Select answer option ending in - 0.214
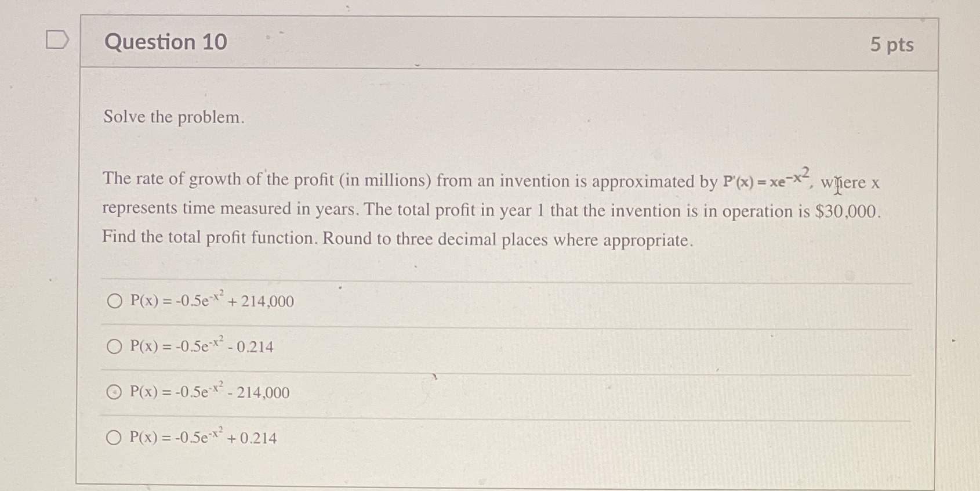 (x=115, y=347)
